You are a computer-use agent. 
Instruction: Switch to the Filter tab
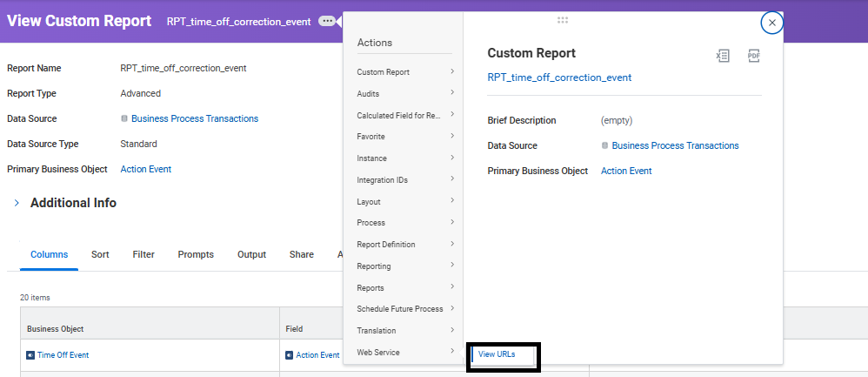click(144, 254)
